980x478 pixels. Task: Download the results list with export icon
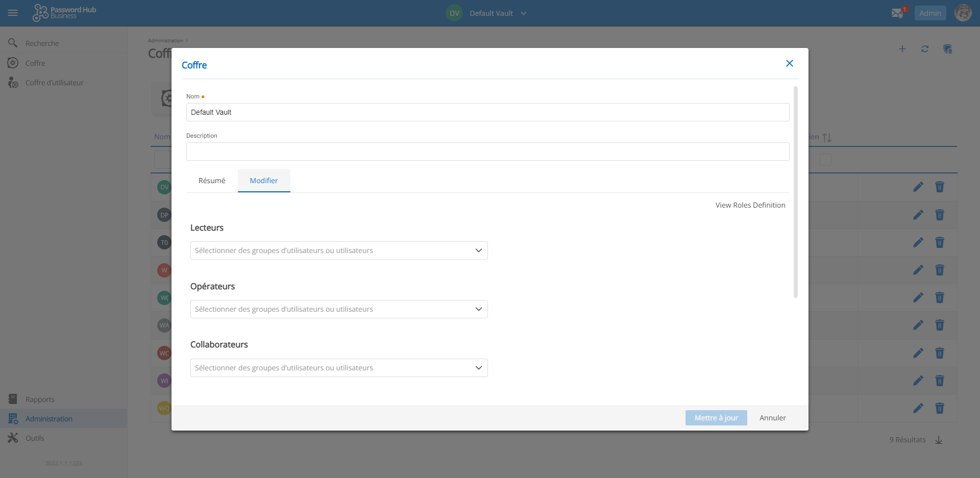coord(939,440)
